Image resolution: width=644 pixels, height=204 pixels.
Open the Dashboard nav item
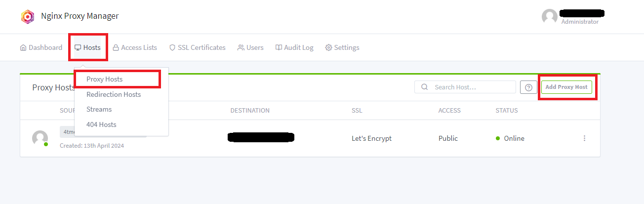click(41, 47)
